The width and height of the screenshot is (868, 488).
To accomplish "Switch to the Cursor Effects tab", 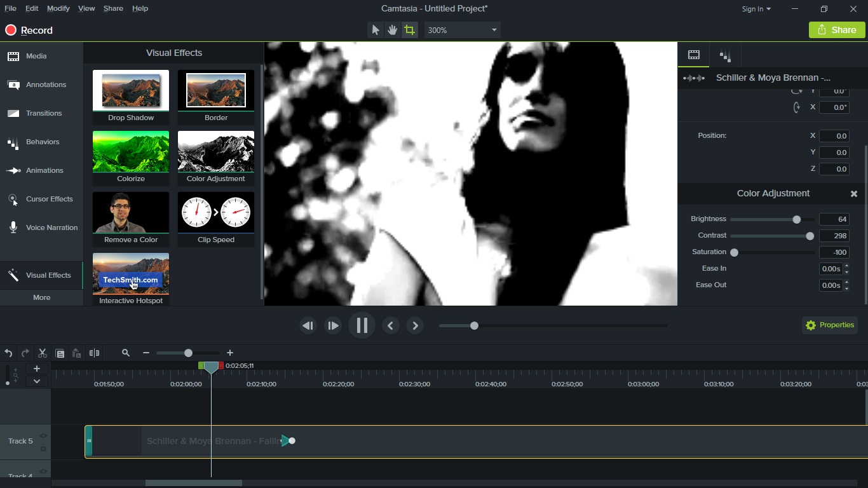I will coord(41,199).
